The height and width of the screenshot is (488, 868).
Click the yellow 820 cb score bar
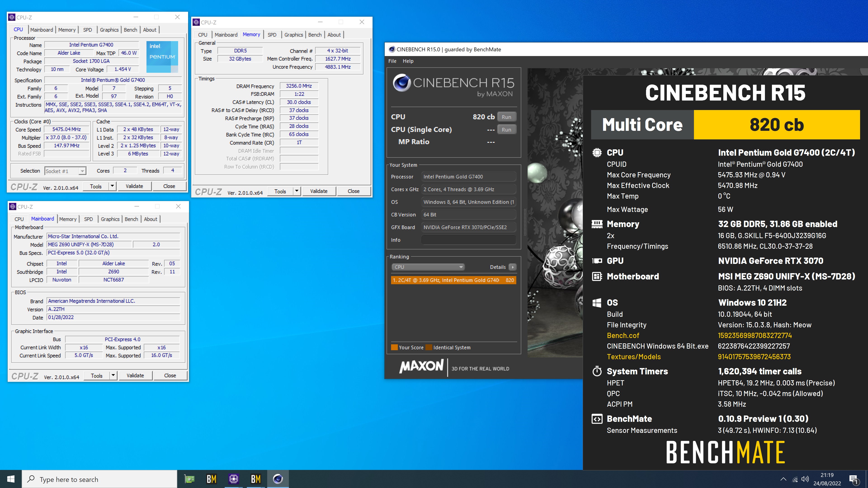(777, 125)
